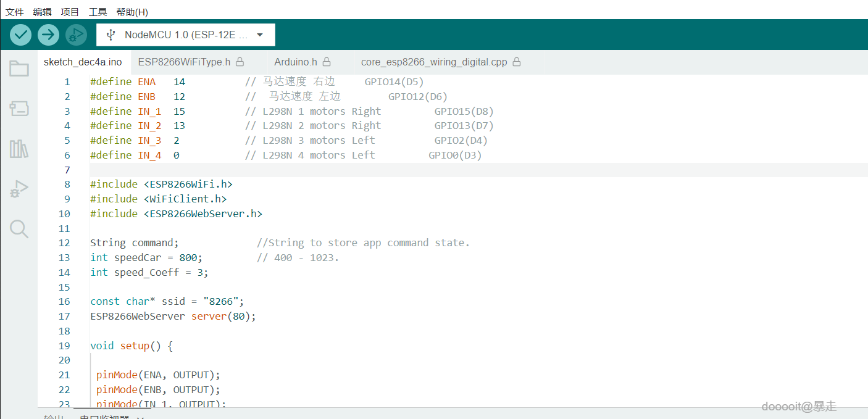Switch to the Arduino.h tab
Image resolution: width=868 pixels, height=419 pixels.
295,62
